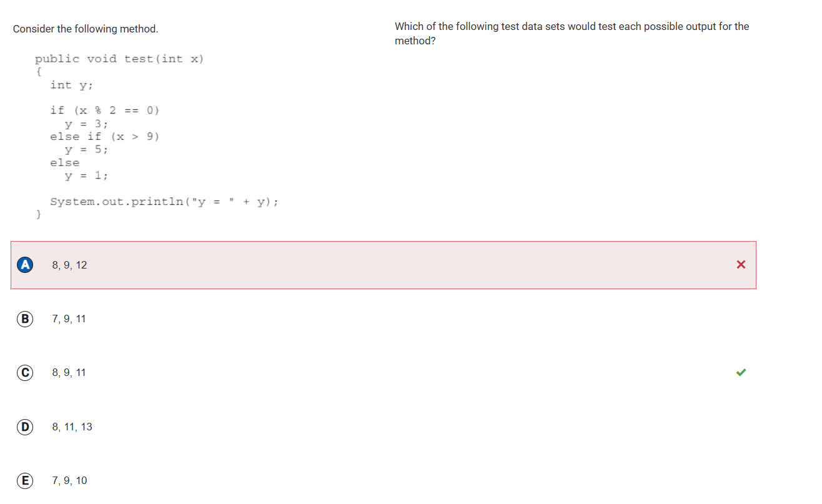This screenshot has height=504, width=822.
Task: Pick answer choice D radio button
Action: coord(25,427)
